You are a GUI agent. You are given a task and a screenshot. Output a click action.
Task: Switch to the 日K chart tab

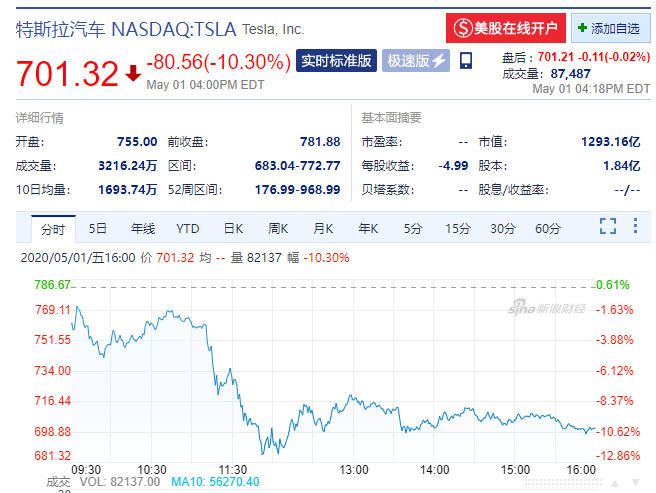tap(233, 229)
